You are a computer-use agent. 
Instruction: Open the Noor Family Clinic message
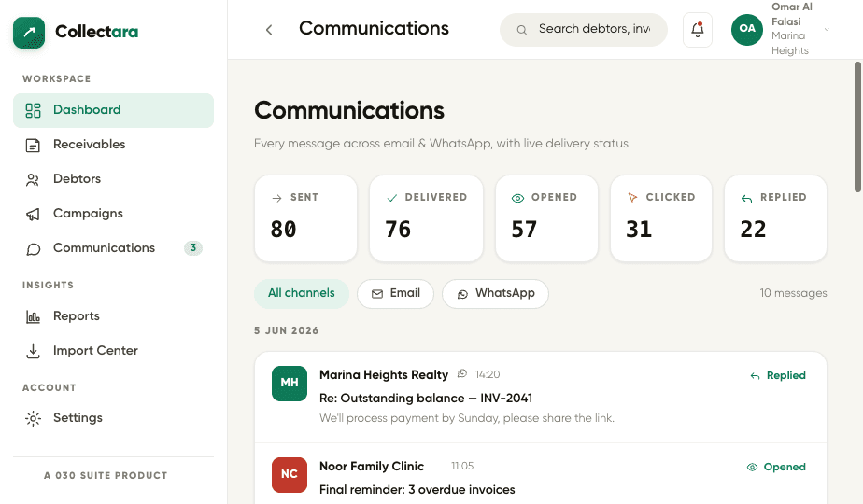tap(541, 474)
